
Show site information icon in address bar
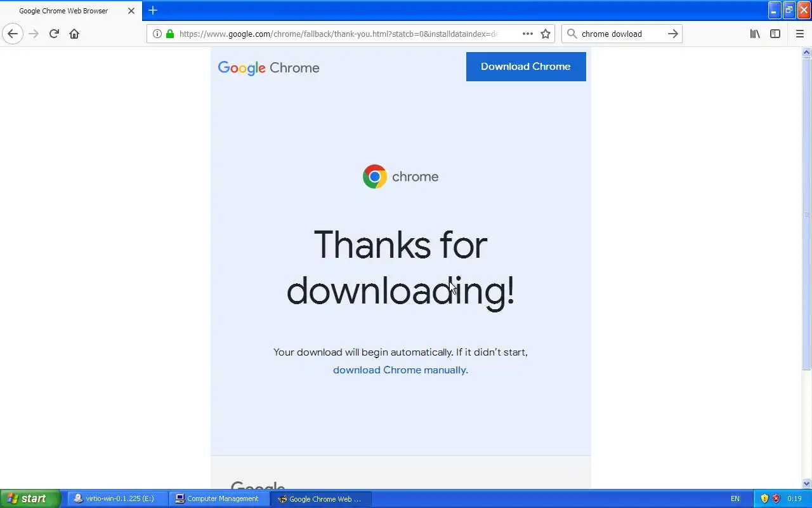click(157, 34)
